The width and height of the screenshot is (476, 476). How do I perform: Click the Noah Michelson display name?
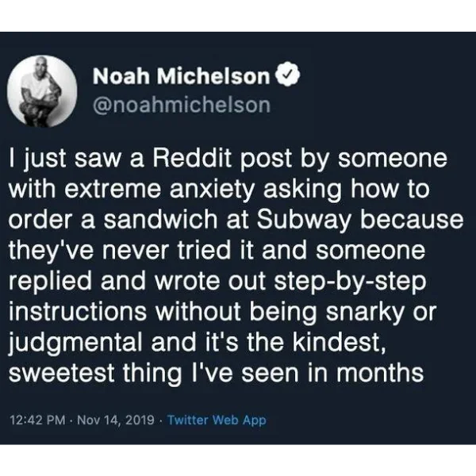[182, 76]
